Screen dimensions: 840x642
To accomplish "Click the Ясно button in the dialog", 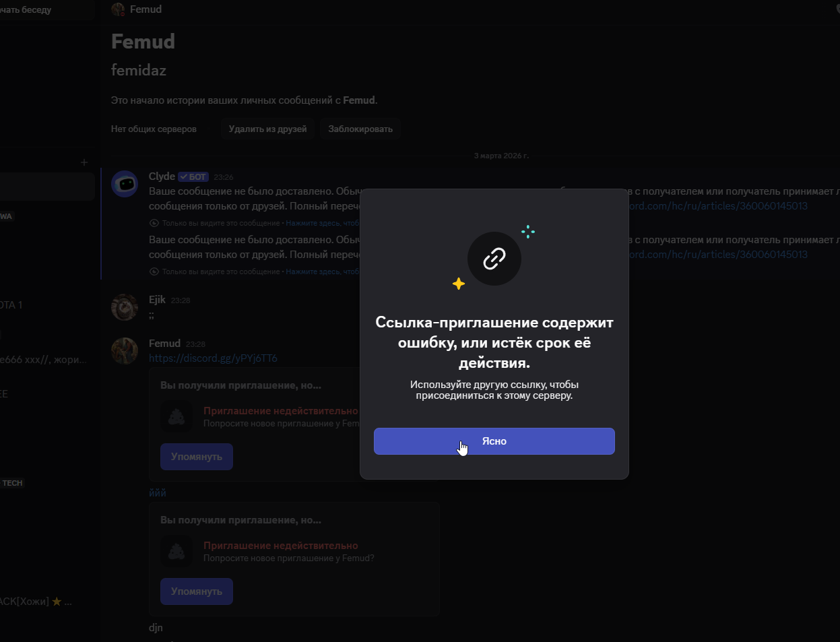I will (x=494, y=441).
